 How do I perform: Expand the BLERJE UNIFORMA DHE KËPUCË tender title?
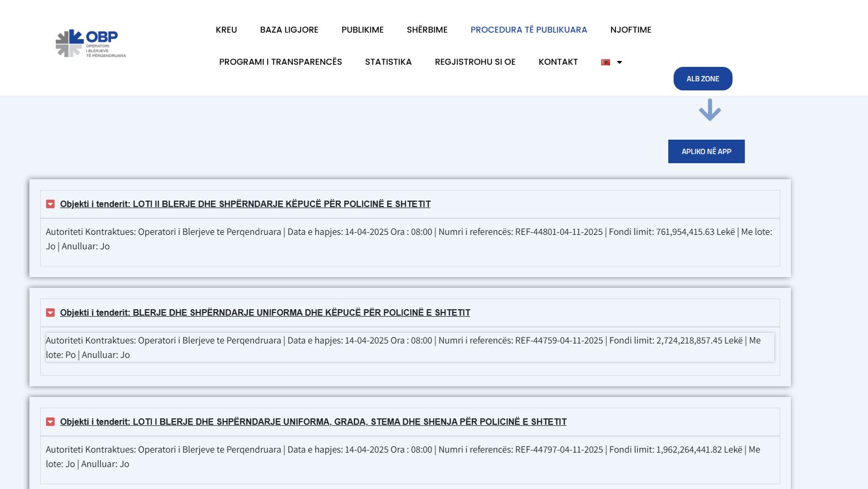(265, 312)
